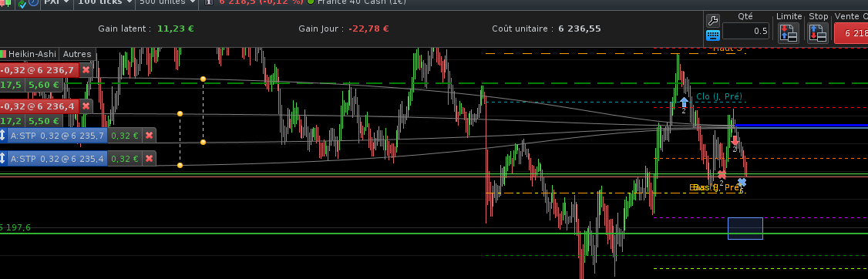Click the move handle of stop 6 235,4
Image resolution: width=868 pixels, height=279 pixels.
pos(2,159)
